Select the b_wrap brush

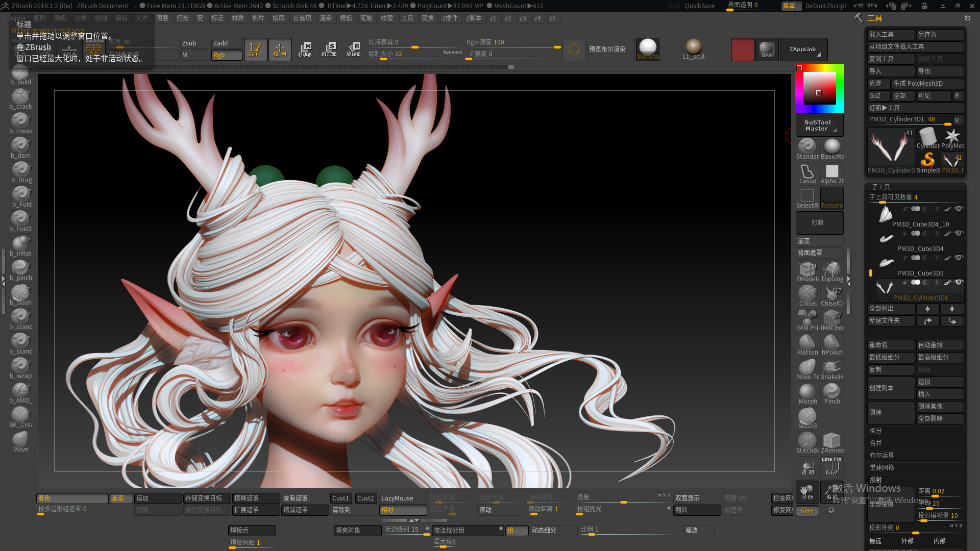(20, 368)
